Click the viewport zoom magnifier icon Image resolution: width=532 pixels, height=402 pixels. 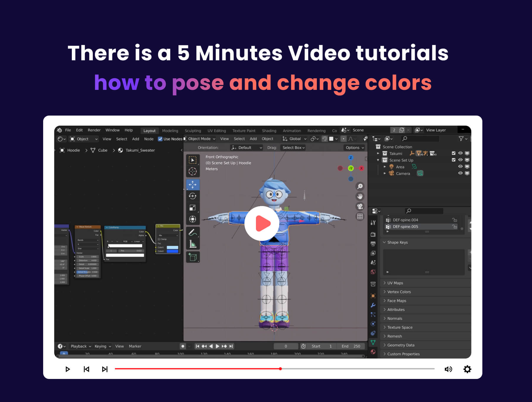tap(360, 187)
